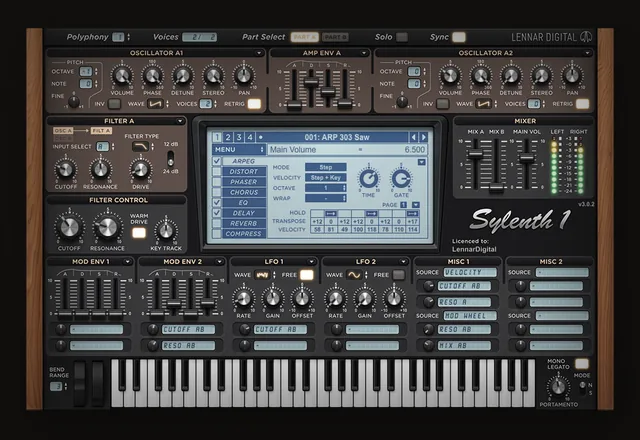Open the LFO 2 header dropdown
This screenshot has width=640, height=440.
[x=403, y=262]
